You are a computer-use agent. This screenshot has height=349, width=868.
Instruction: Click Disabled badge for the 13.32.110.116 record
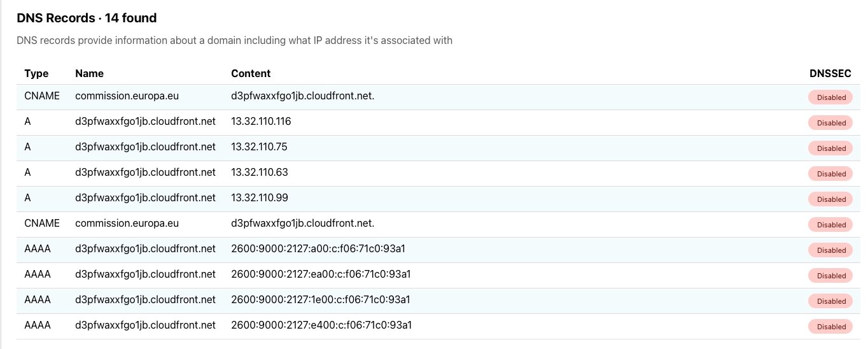pyautogui.click(x=830, y=123)
